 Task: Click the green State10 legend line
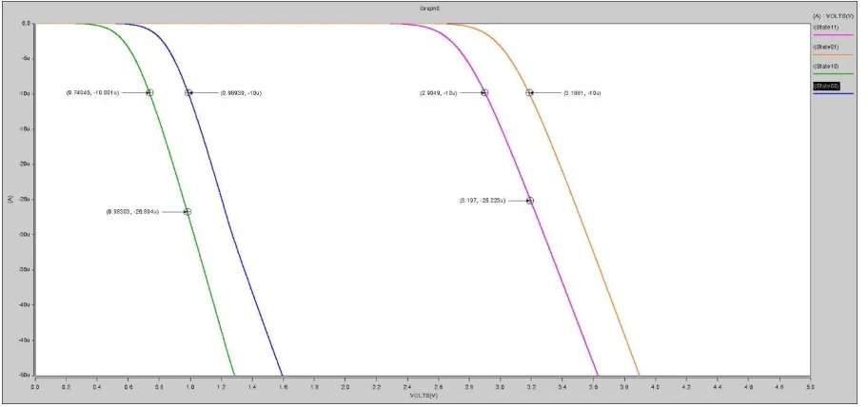coord(833,74)
